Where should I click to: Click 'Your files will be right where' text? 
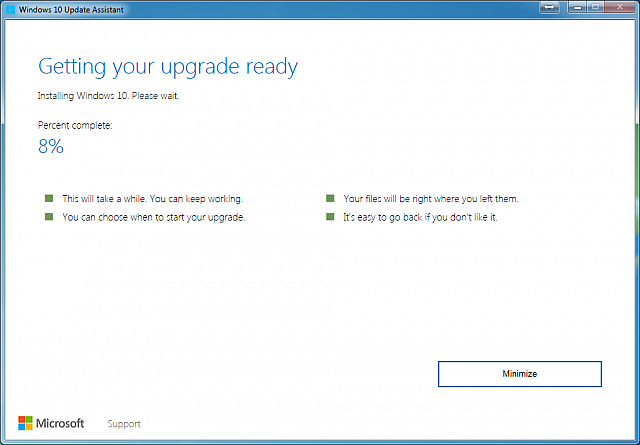(431, 199)
